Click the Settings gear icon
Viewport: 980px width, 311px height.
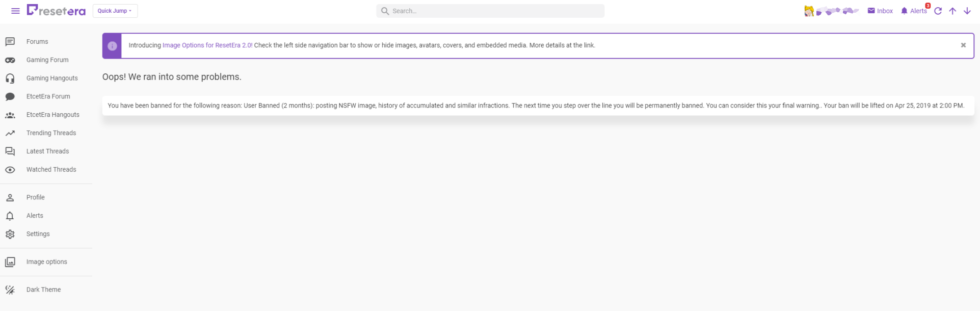pos(10,235)
